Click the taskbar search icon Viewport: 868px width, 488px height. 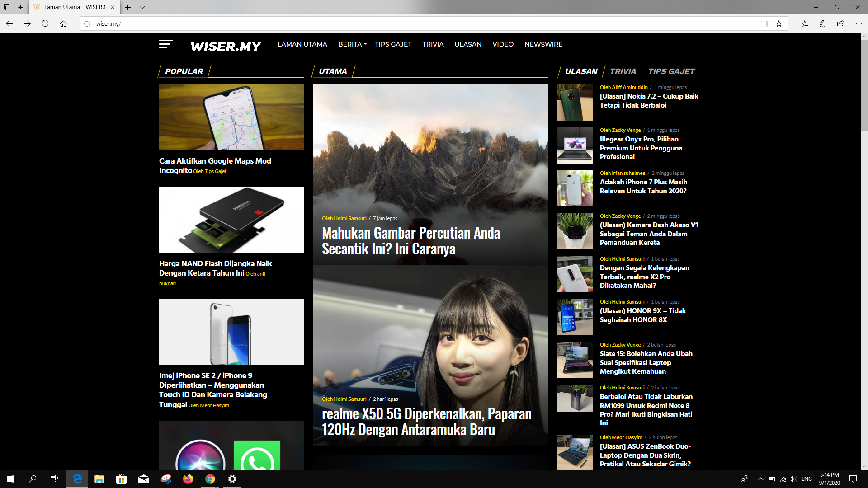coord(33,479)
